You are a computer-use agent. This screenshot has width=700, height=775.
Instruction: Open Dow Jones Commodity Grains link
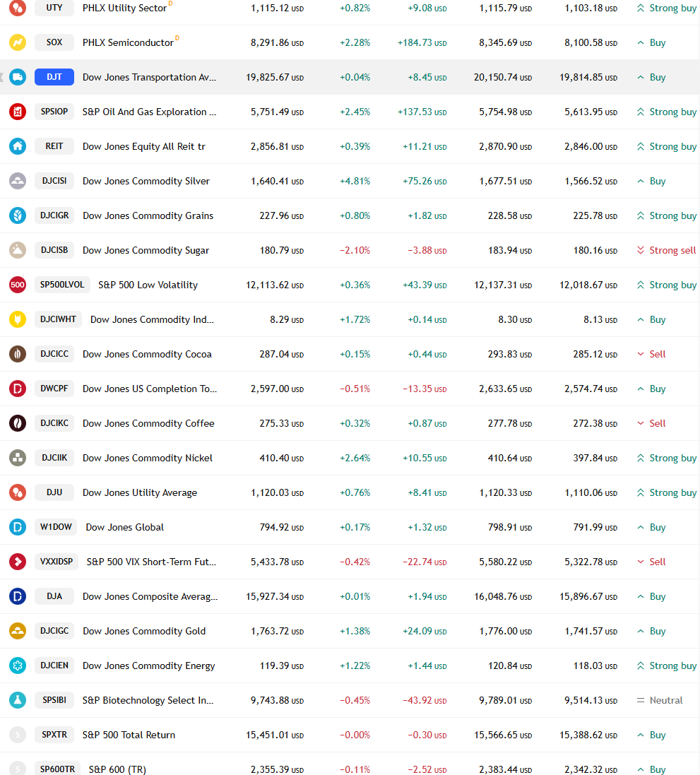[x=148, y=215]
